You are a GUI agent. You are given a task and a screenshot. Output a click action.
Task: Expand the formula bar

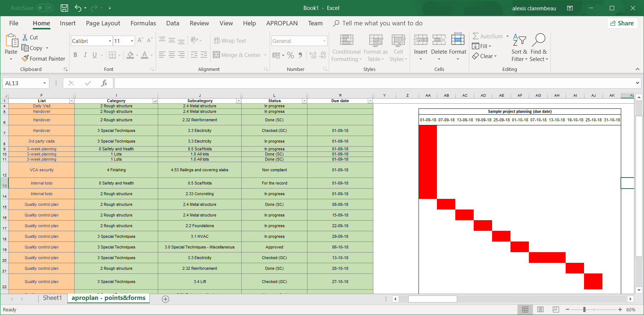coord(637,83)
